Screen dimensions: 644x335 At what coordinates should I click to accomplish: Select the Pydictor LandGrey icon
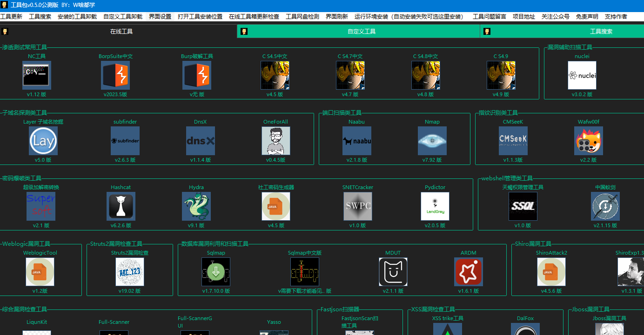(x=435, y=206)
